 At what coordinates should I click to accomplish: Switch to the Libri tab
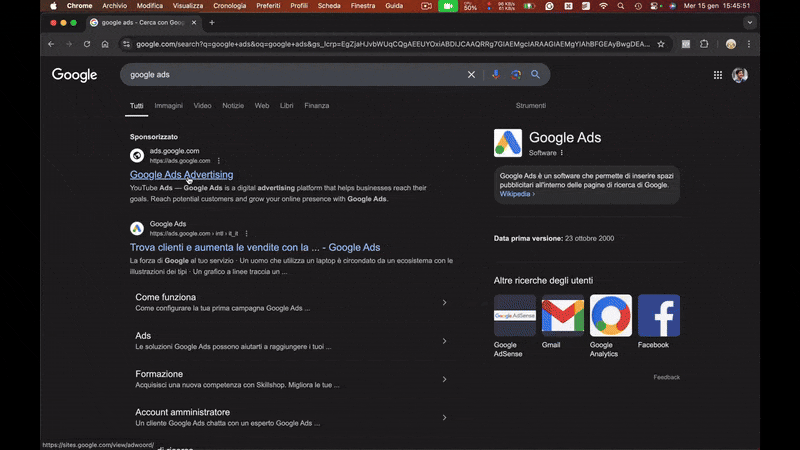click(x=286, y=106)
